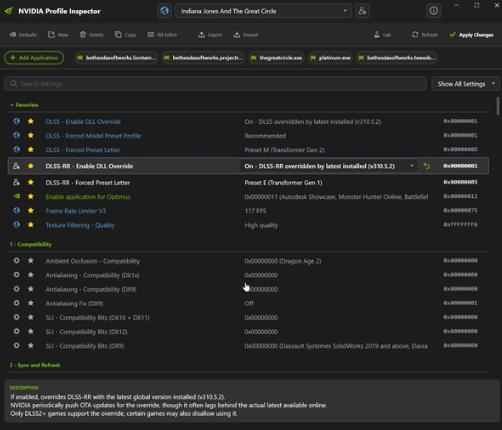Click the Refresh toolbar button

point(425,35)
